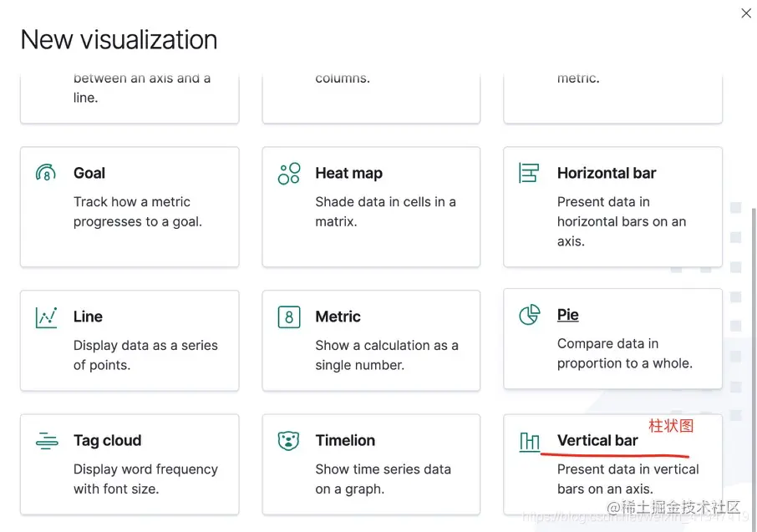Click the Heat map circles icon
This screenshot has width=757, height=532.
point(289,174)
